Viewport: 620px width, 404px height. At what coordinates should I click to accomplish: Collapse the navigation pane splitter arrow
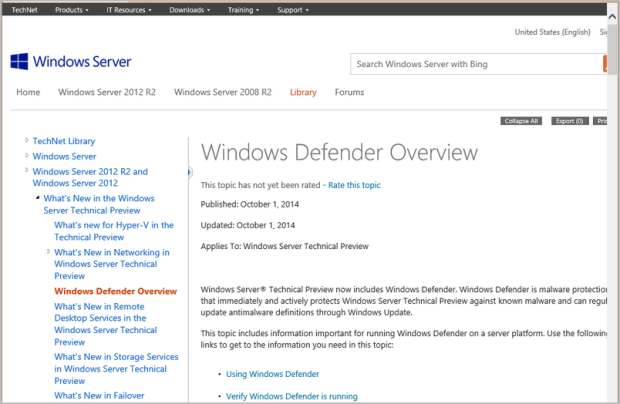[189, 172]
